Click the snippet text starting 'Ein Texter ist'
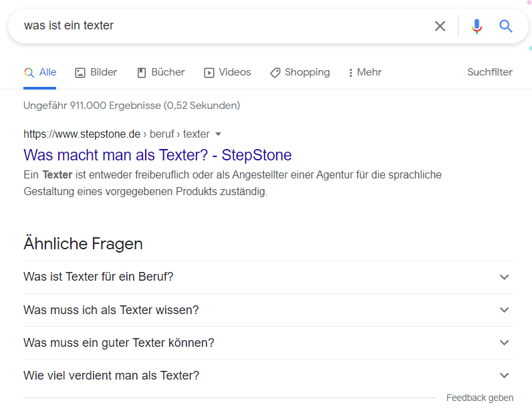 233,183
